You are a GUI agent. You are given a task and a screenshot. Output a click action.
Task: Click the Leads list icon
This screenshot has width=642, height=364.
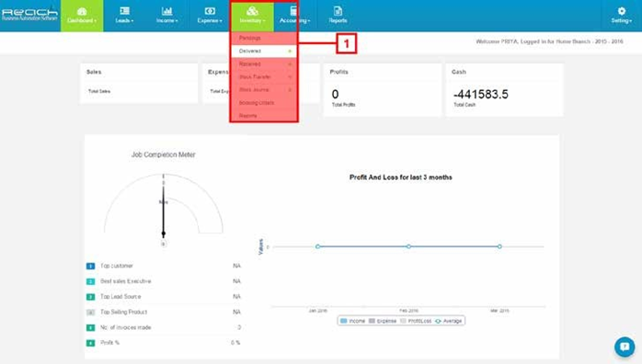click(124, 11)
